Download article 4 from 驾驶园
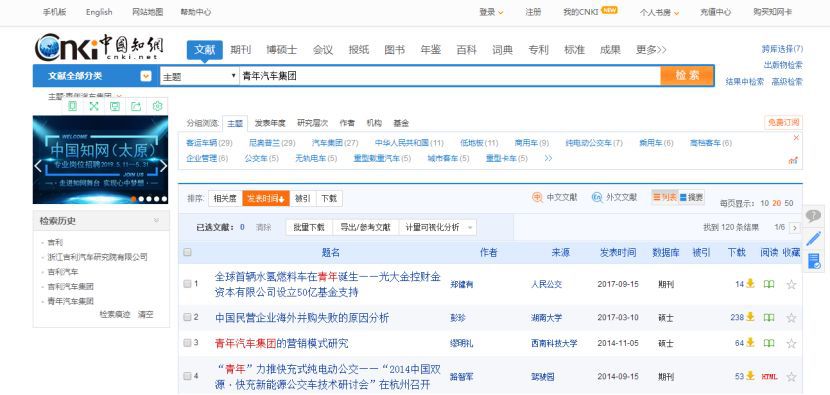 tap(750, 376)
